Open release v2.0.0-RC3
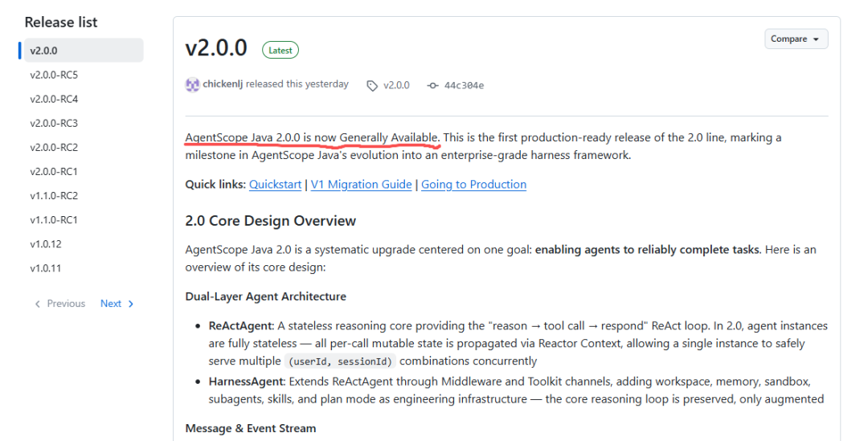Screen dimensions: 868x441 (x=54, y=123)
